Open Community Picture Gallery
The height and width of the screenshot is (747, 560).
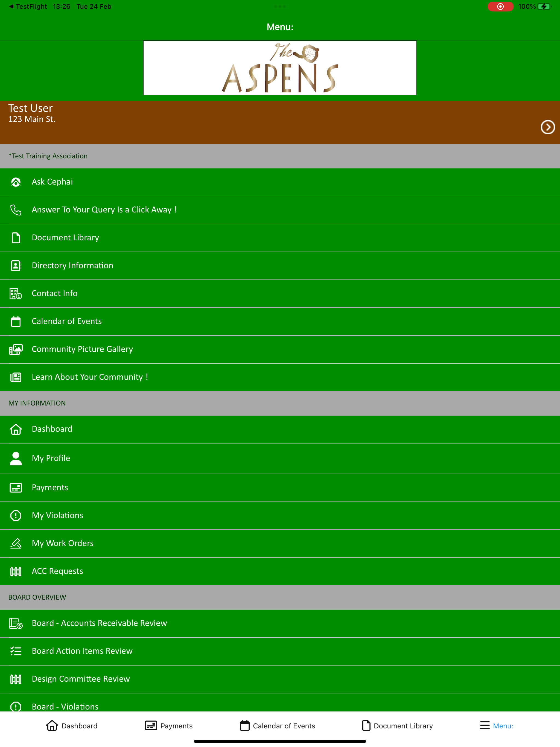click(x=280, y=349)
